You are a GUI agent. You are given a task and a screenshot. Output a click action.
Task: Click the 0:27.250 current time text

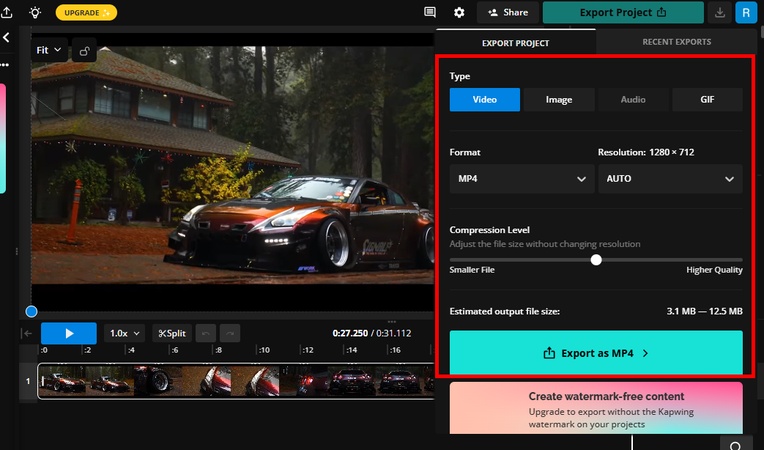tap(350, 333)
